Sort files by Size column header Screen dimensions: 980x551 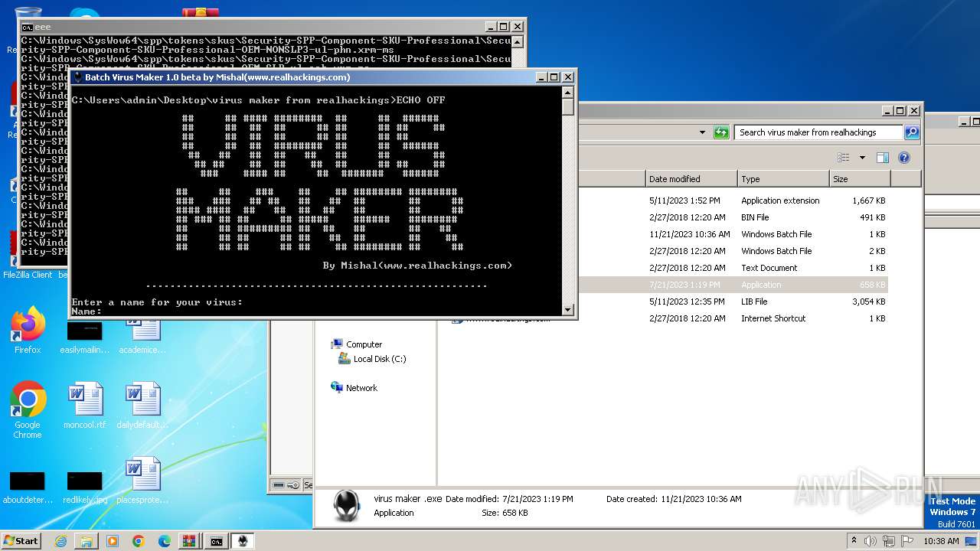(x=860, y=179)
